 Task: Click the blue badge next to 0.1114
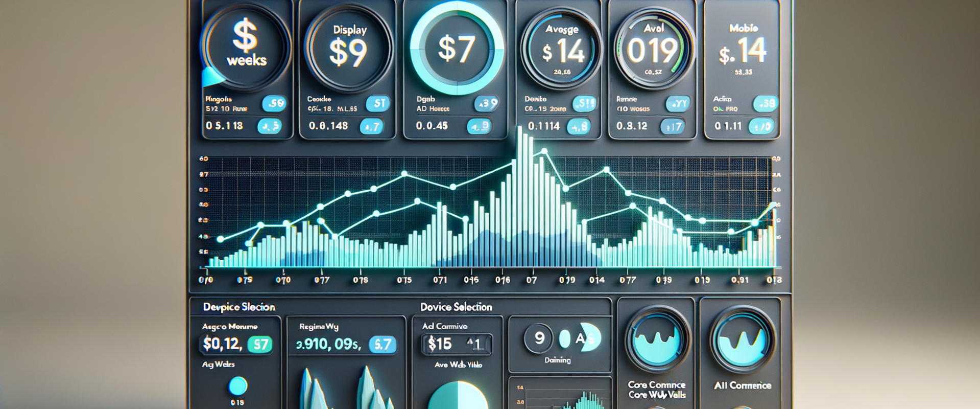579,127
